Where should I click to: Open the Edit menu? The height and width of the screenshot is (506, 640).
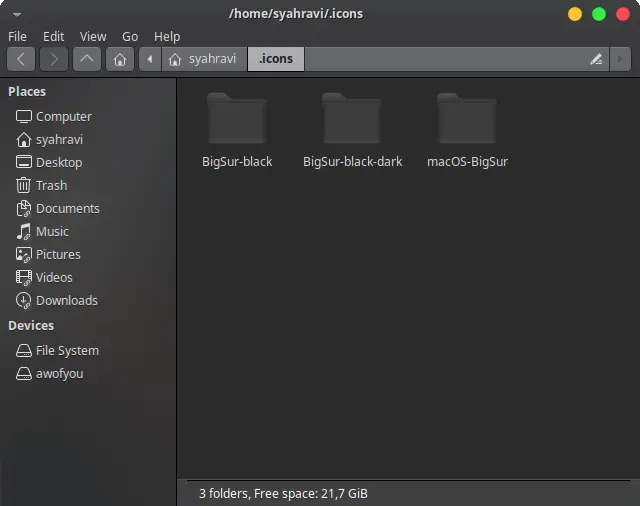click(x=53, y=37)
